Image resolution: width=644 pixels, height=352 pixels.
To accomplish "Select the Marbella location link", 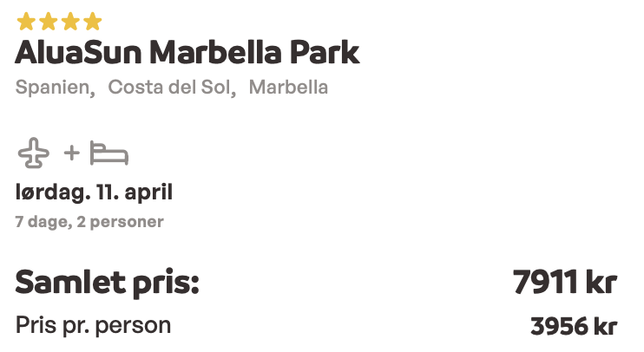I will [x=288, y=88].
